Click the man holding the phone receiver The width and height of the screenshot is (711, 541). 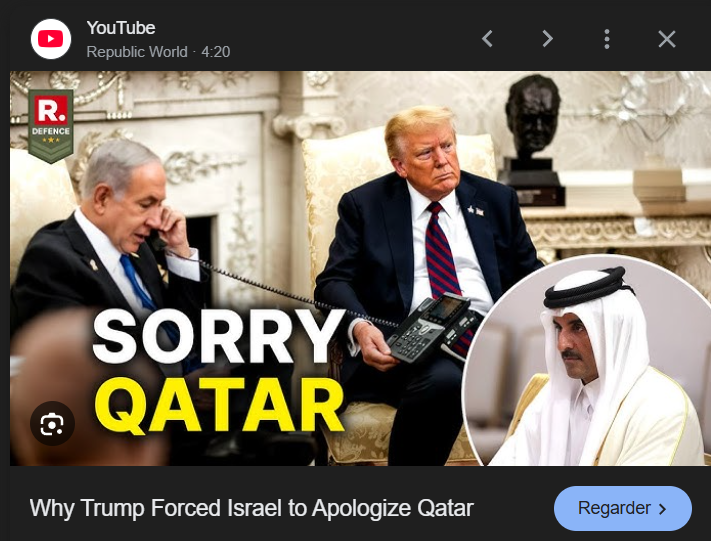[109, 254]
